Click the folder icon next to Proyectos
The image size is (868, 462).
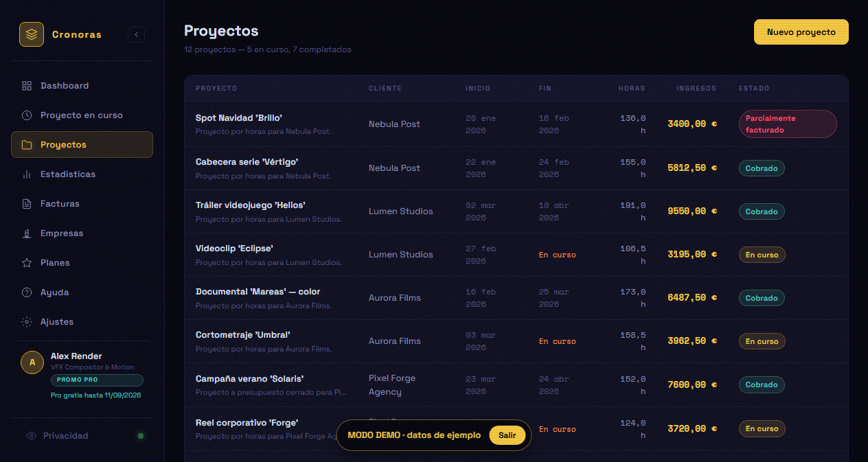click(27, 145)
